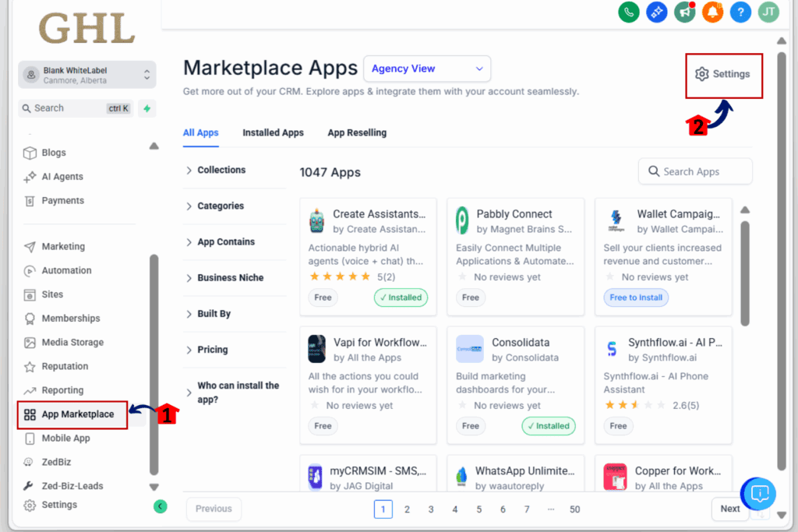Open the Pabbly Connect app card

[x=516, y=257]
